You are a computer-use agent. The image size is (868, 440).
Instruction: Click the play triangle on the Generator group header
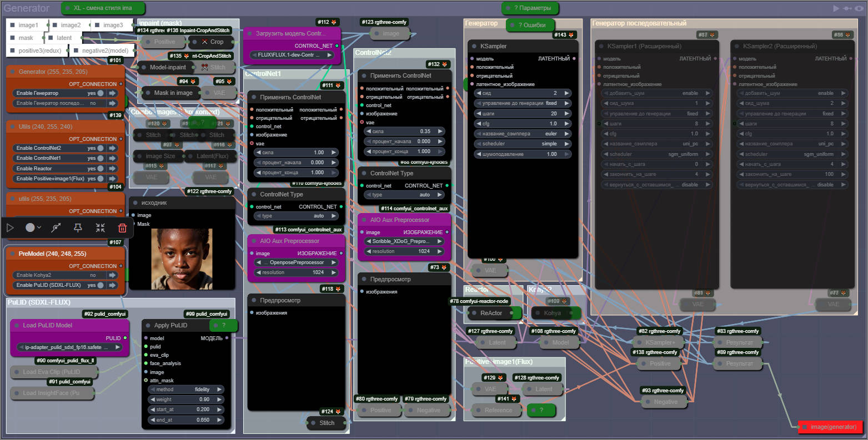pyautogui.click(x=836, y=8)
